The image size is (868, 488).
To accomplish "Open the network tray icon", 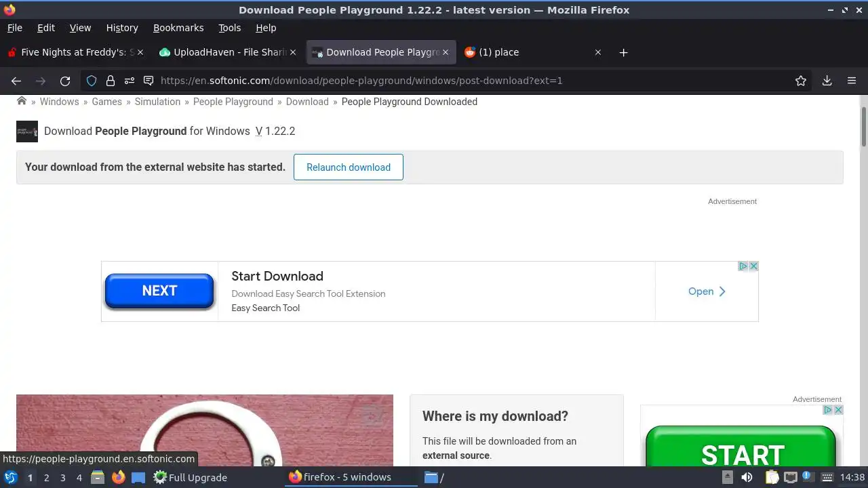I will click(789, 477).
